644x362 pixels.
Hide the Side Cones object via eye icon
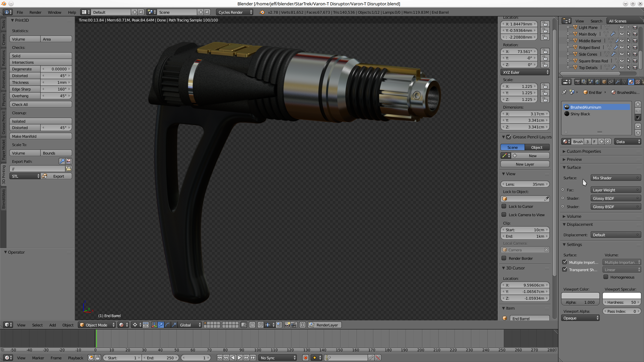[622, 54]
